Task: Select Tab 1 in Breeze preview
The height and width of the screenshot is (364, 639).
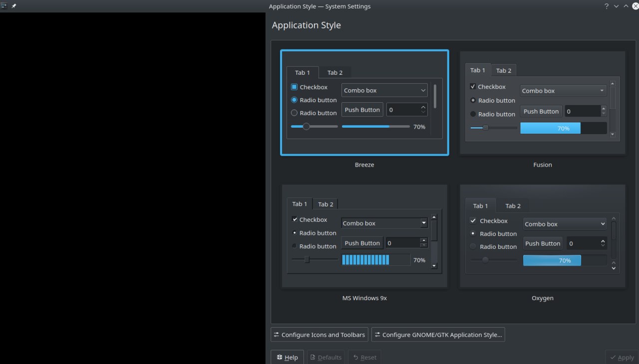Action: 303,72
